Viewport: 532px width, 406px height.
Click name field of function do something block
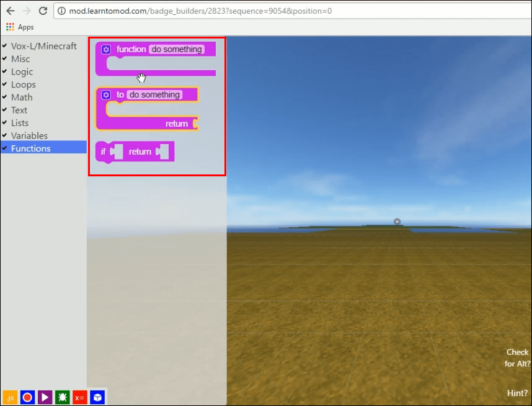pyautogui.click(x=177, y=49)
